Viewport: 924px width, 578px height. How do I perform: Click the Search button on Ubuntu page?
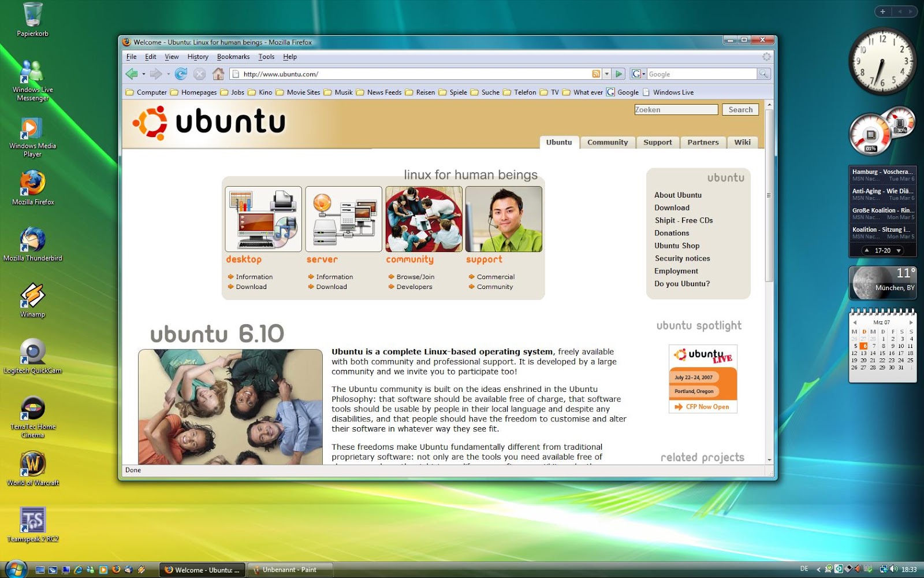(740, 110)
